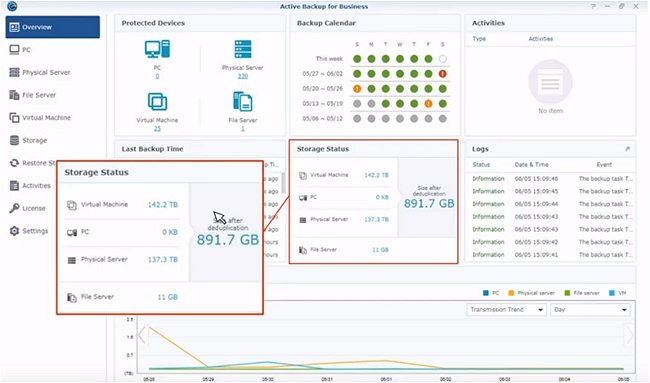Click the Settings gear icon
Image resolution: width=650 pixels, height=383 pixels.
coord(15,231)
